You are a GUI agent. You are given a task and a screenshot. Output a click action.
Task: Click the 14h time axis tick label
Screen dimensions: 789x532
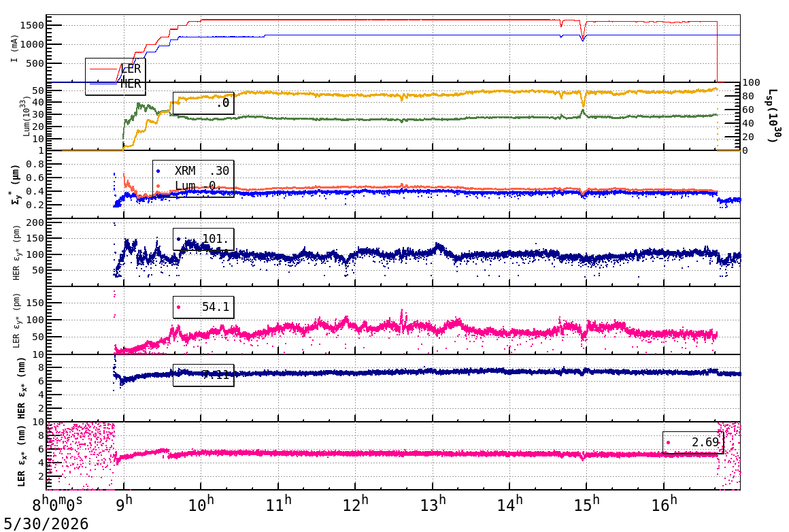pos(509,504)
